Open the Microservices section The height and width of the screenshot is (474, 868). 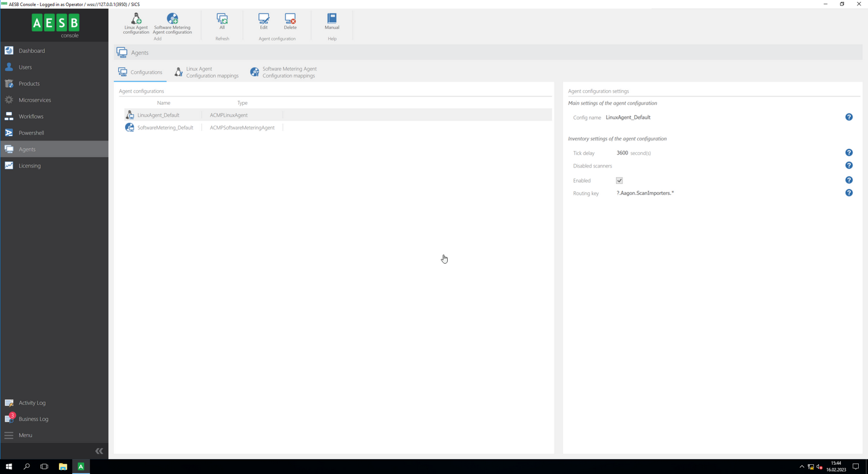tap(34, 100)
